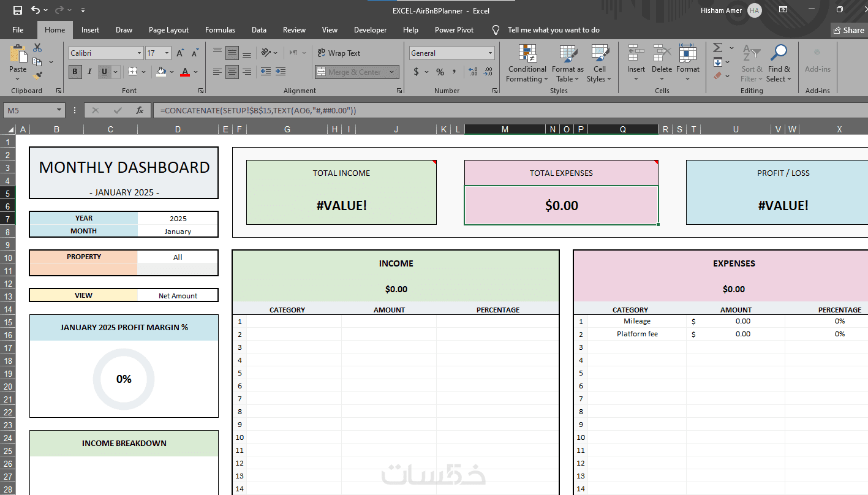Switch to the Insert tab
The height and width of the screenshot is (495, 868).
[90, 30]
